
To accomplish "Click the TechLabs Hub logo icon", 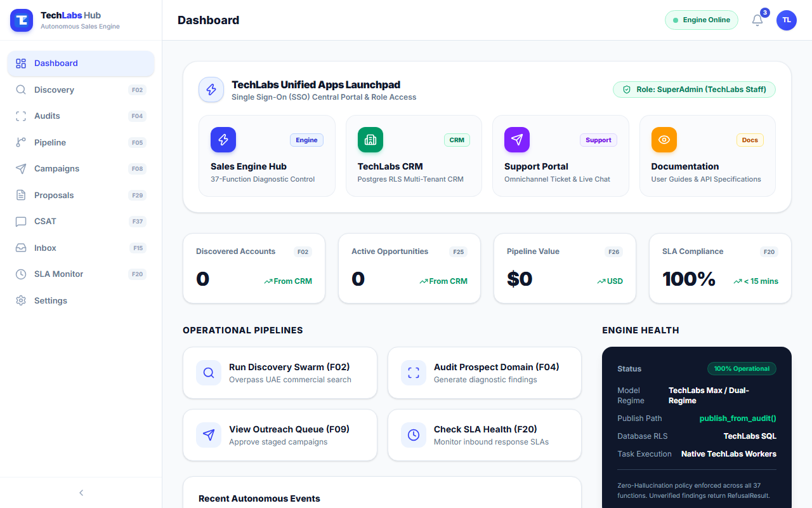I will [22, 20].
